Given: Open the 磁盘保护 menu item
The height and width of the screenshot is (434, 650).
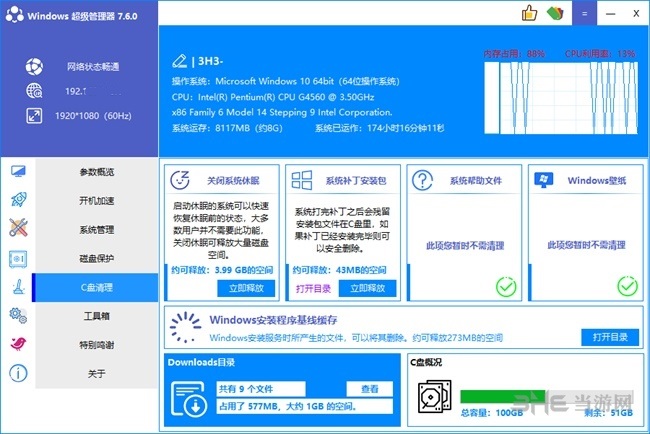Looking at the screenshot, I should (96, 258).
